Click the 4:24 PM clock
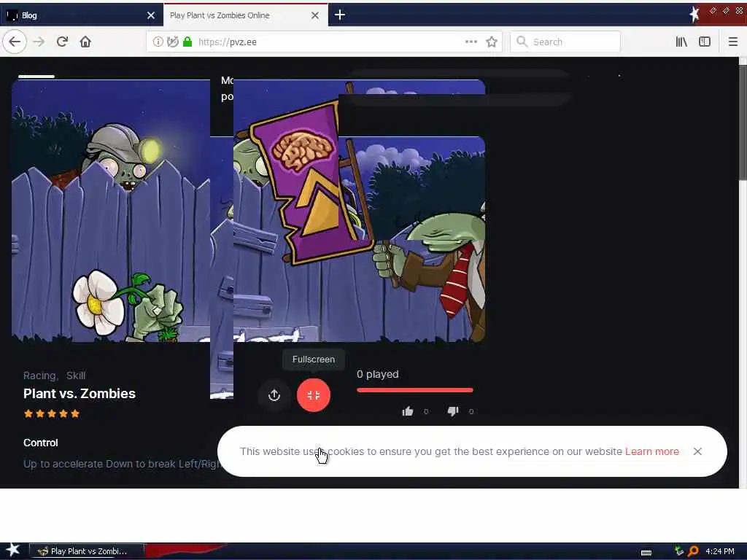Image resolution: width=747 pixels, height=560 pixels. pyautogui.click(x=720, y=551)
